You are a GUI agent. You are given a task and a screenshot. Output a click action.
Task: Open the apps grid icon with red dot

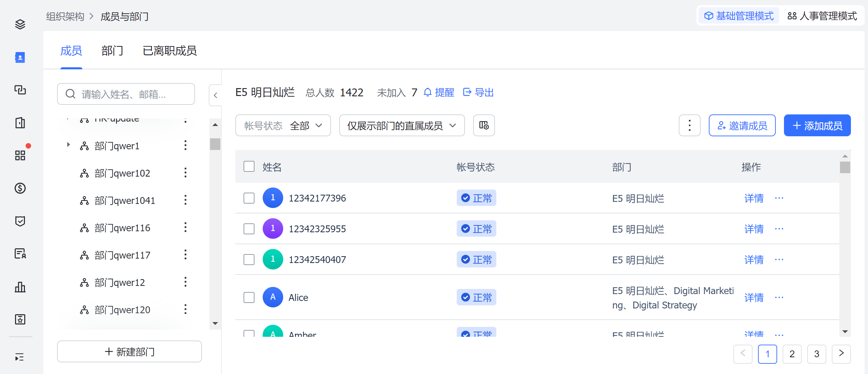20,155
